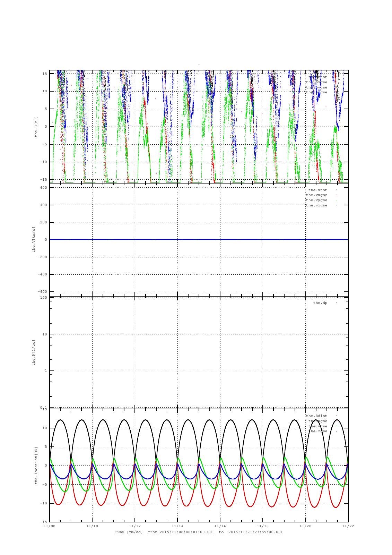Click the the.vtot legend entry

point(318,190)
